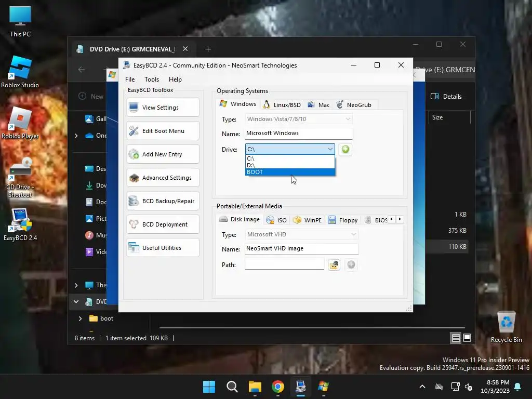
Task: Open the Recycle Bin desktop icon
Action: (x=506, y=327)
